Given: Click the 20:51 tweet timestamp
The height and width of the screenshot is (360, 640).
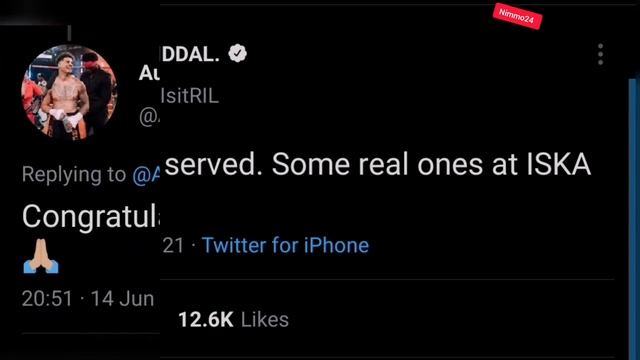Looking at the screenshot, I should click(47, 298).
